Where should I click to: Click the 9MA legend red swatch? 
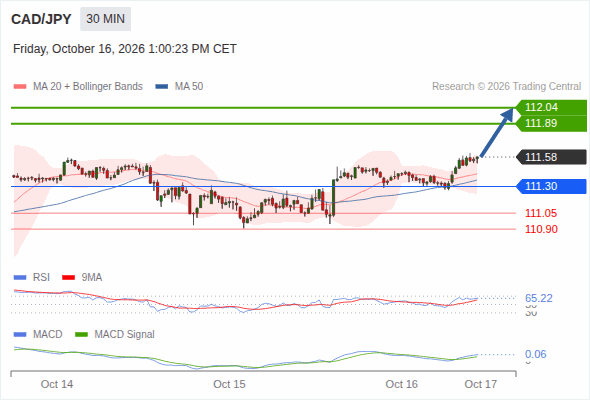point(68,278)
